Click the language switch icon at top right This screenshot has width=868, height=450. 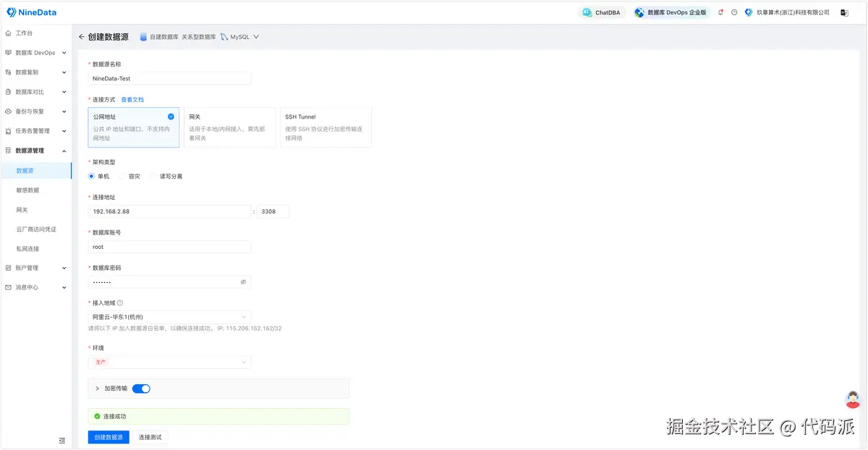click(844, 12)
